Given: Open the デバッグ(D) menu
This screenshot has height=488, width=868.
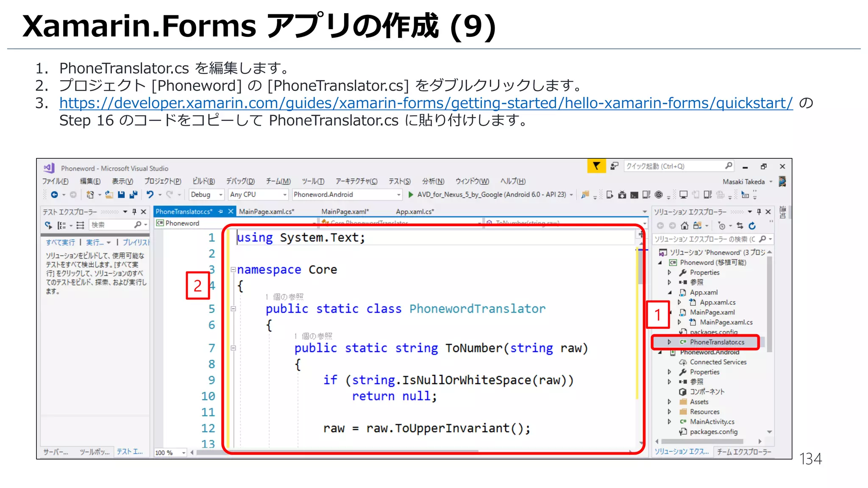Looking at the screenshot, I should 240,181.
